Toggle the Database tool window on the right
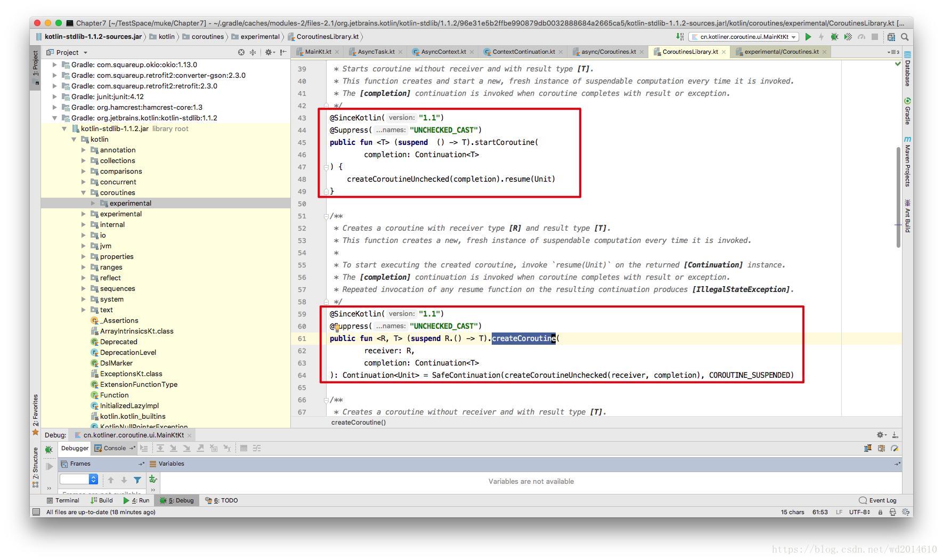 (907, 68)
